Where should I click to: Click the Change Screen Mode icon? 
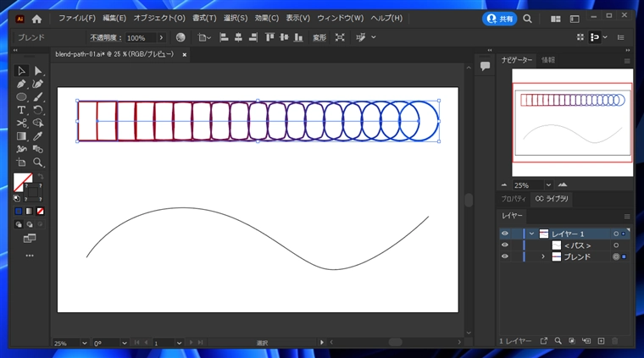30,239
